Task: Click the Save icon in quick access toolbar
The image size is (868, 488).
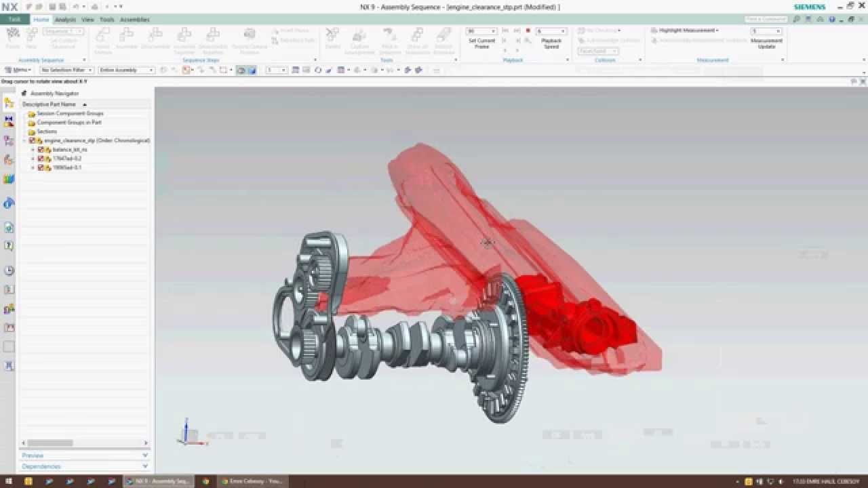Action: pos(53,7)
